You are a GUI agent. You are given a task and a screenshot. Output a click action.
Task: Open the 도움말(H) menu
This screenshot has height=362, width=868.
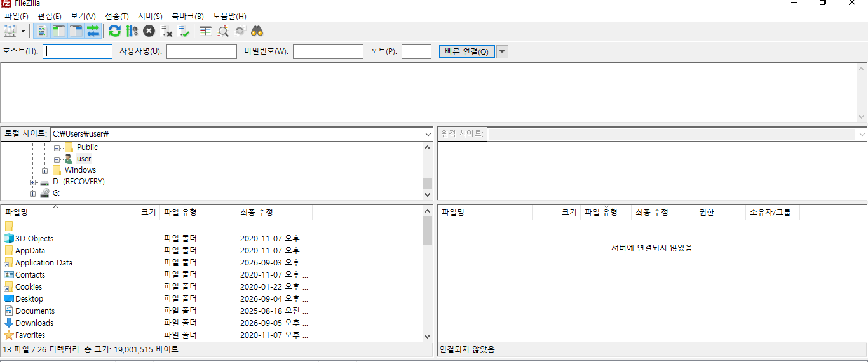(x=229, y=16)
